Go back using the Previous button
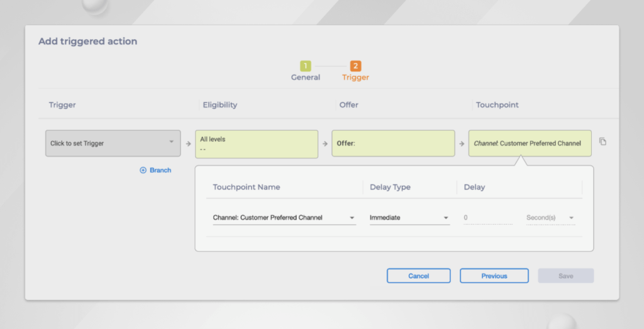The height and width of the screenshot is (329, 644). pos(494,276)
